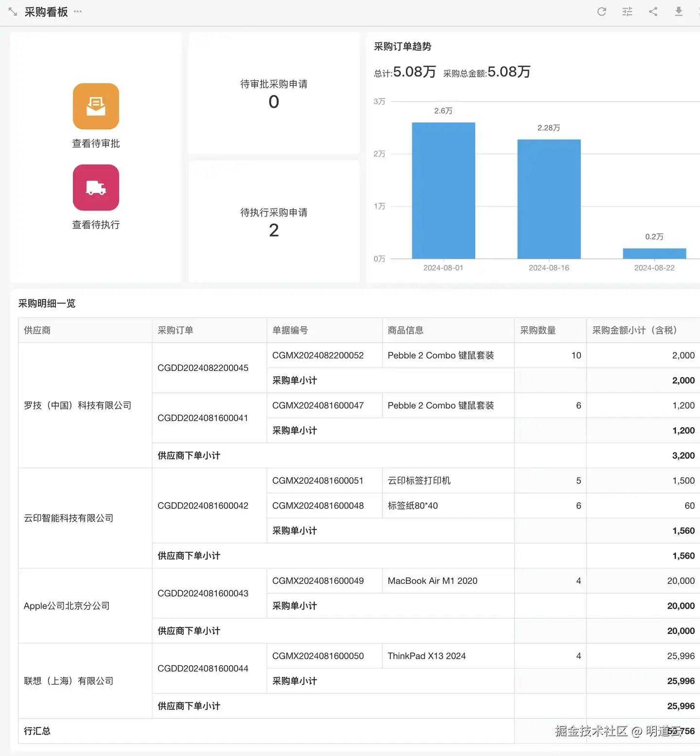Image resolution: width=700 pixels, height=756 pixels.
Task: Click amount 1,500 in 云印标签打印机 row
Action: click(683, 481)
